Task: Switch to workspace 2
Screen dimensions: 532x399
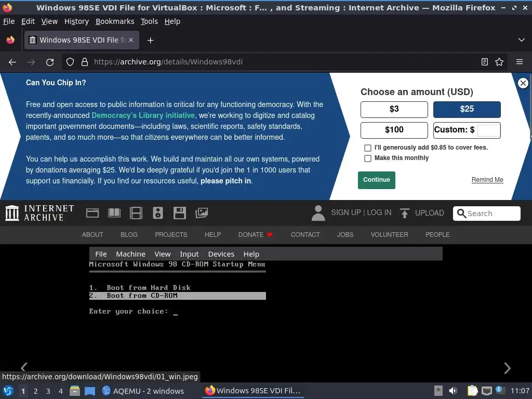Action: click(36, 391)
